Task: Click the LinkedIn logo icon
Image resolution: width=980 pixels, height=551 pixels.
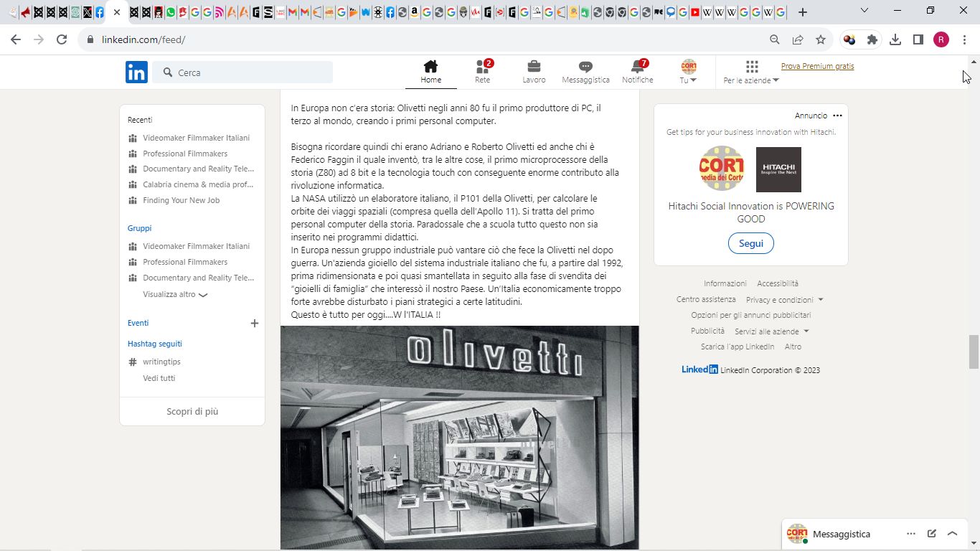Action: tap(136, 72)
